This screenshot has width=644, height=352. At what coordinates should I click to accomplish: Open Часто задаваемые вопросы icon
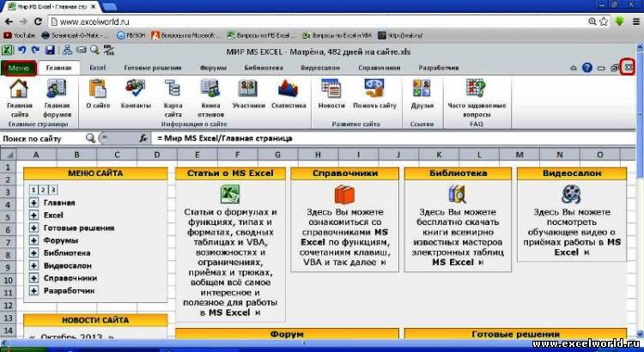(x=476, y=88)
